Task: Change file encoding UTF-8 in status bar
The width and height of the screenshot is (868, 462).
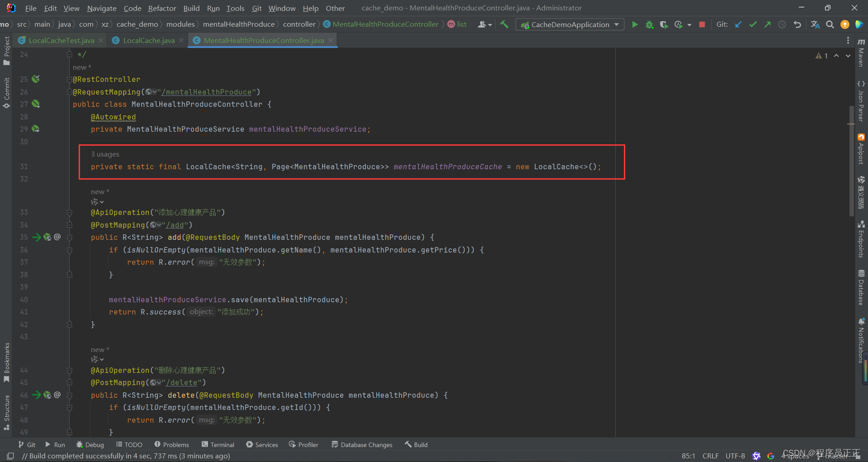Action: pyautogui.click(x=735, y=456)
